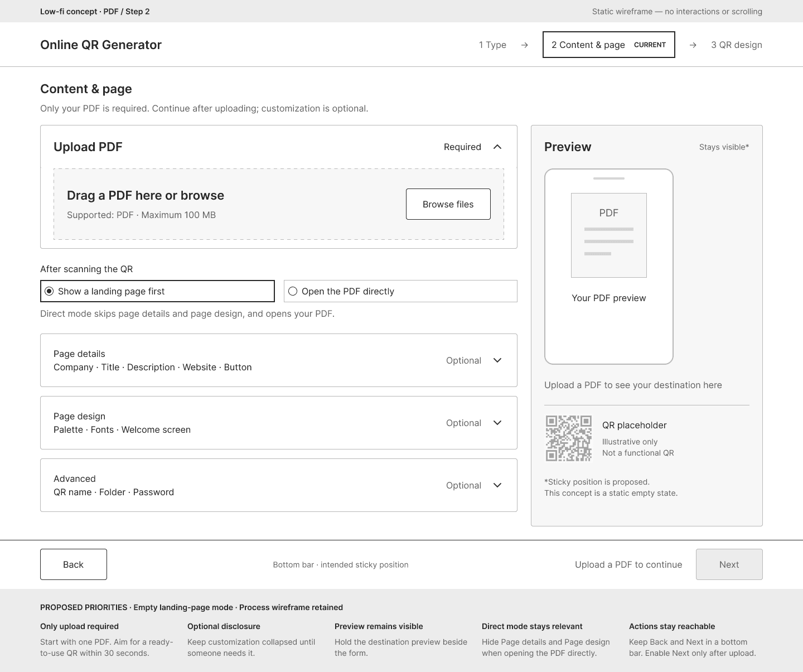Click the Optional label on Page details

click(463, 360)
